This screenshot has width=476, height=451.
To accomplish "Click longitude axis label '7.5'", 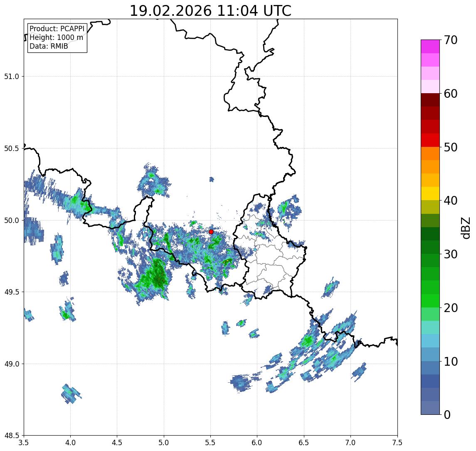I will tap(397, 443).
